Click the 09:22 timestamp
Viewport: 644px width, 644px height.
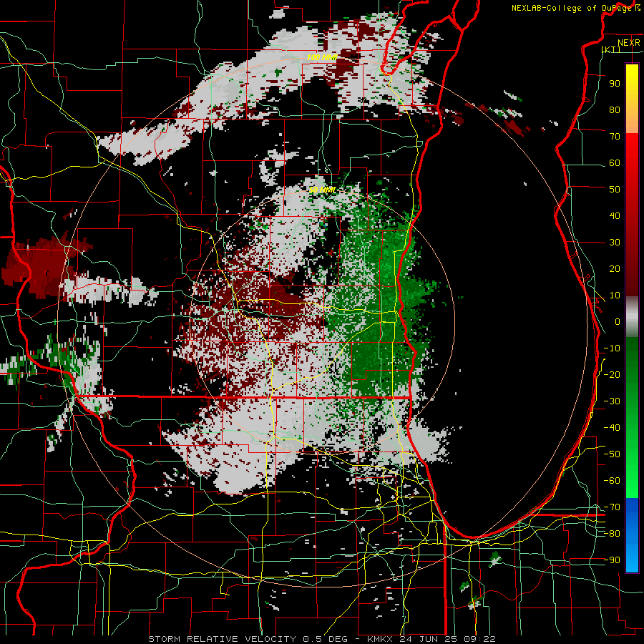(x=477, y=639)
